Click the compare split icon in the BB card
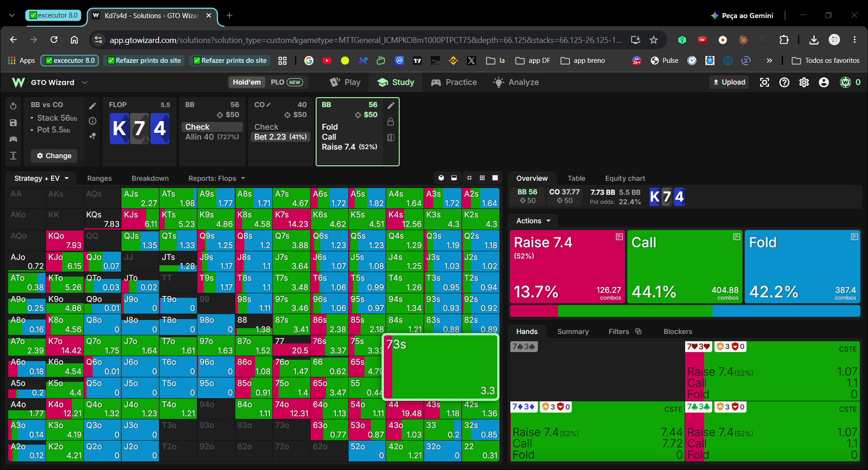The width and height of the screenshot is (868, 470). [391, 137]
